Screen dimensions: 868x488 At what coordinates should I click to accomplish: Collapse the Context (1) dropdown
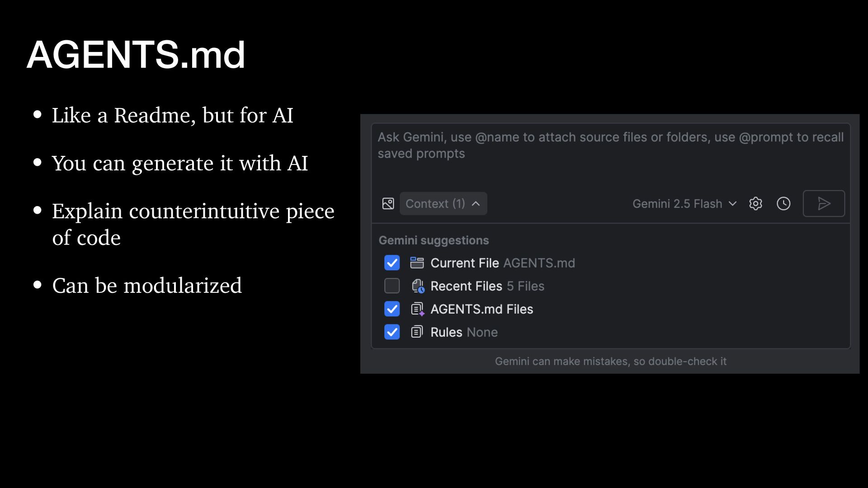pyautogui.click(x=443, y=204)
